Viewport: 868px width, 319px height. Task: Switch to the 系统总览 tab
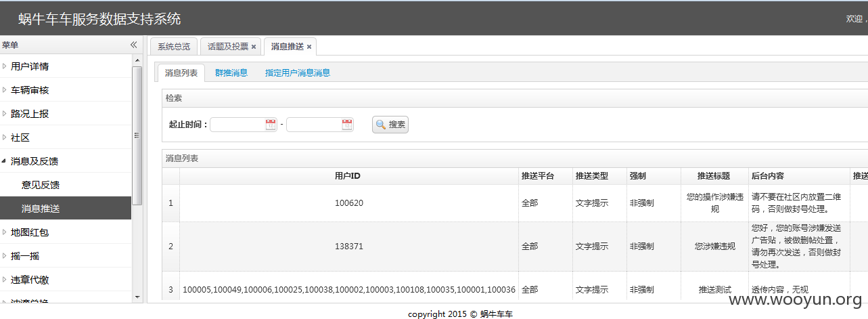(x=174, y=47)
